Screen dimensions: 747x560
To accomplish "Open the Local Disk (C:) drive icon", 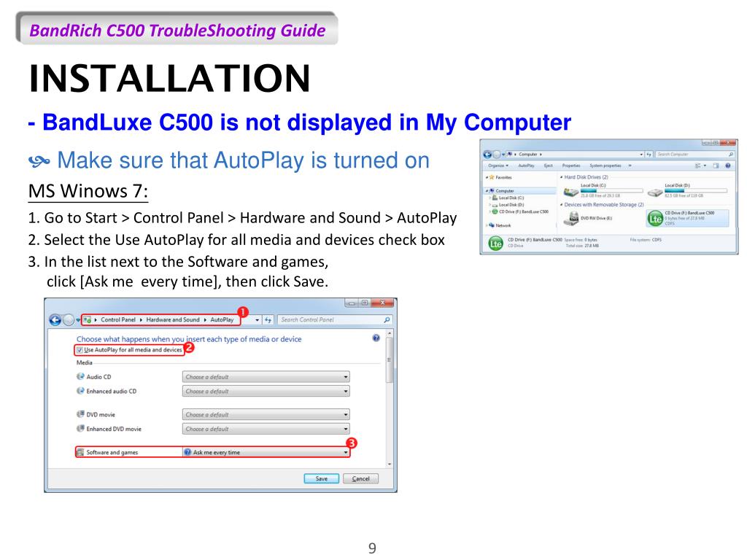I will coord(570,192).
